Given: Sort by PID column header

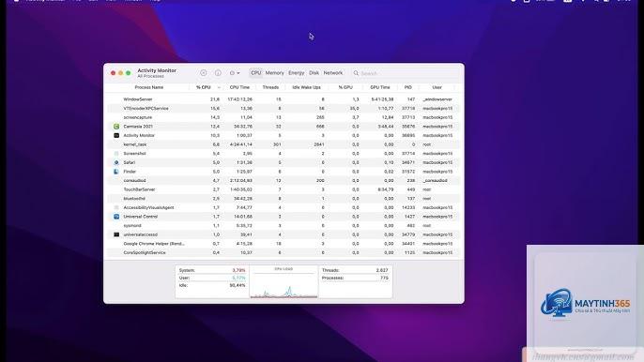Looking at the screenshot, I should pos(407,87).
